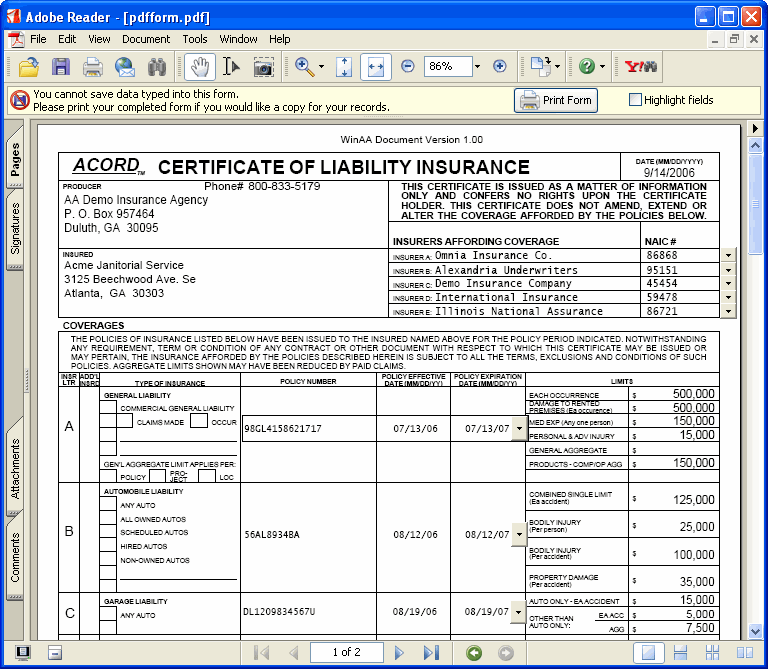Viewport: 768px width, 669px height.
Task: Open the Insurer D dropdown arrow
Action: pyautogui.click(x=728, y=297)
